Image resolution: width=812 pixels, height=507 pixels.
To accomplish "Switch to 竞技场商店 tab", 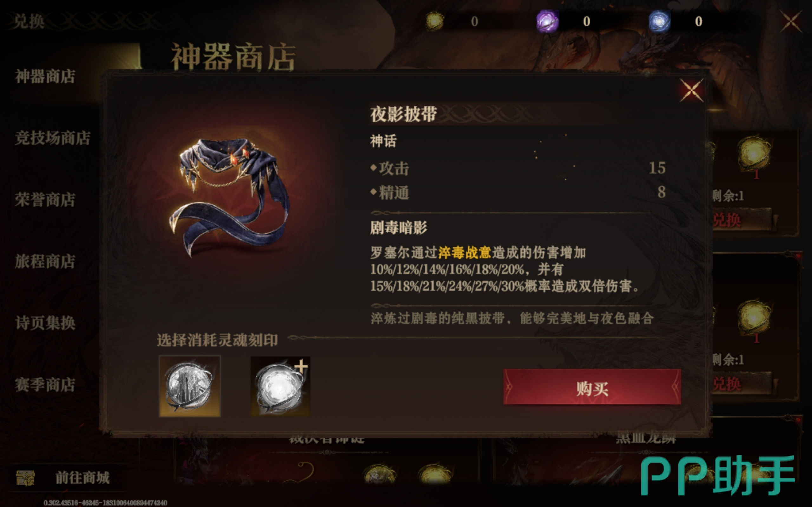I will (x=52, y=138).
